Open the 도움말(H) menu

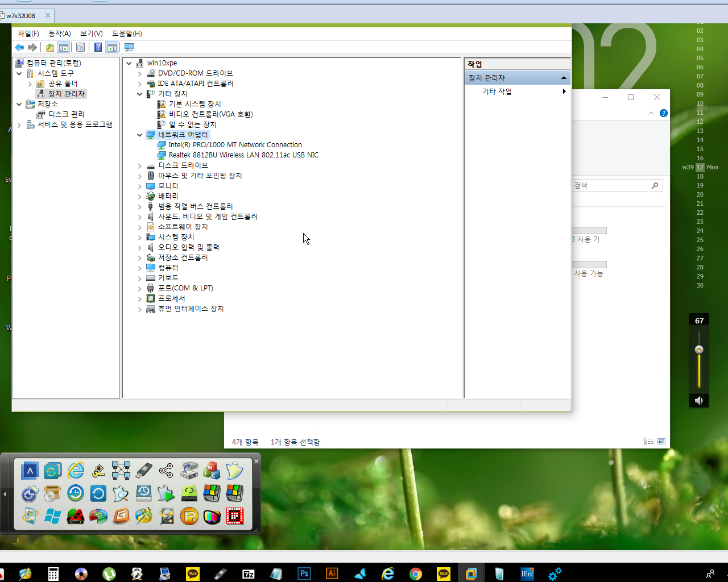tap(127, 34)
